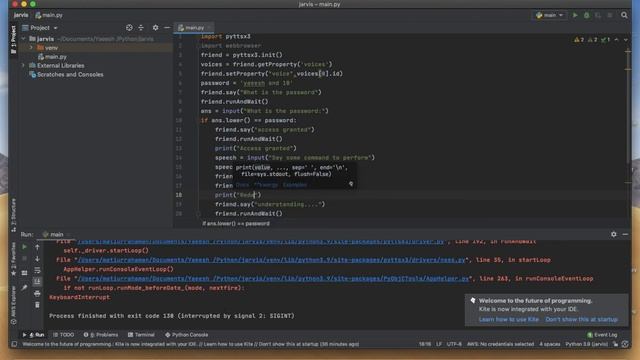The height and width of the screenshot is (360, 640).
Task: Toggle the Structure side tool window
Action: (x=13, y=215)
